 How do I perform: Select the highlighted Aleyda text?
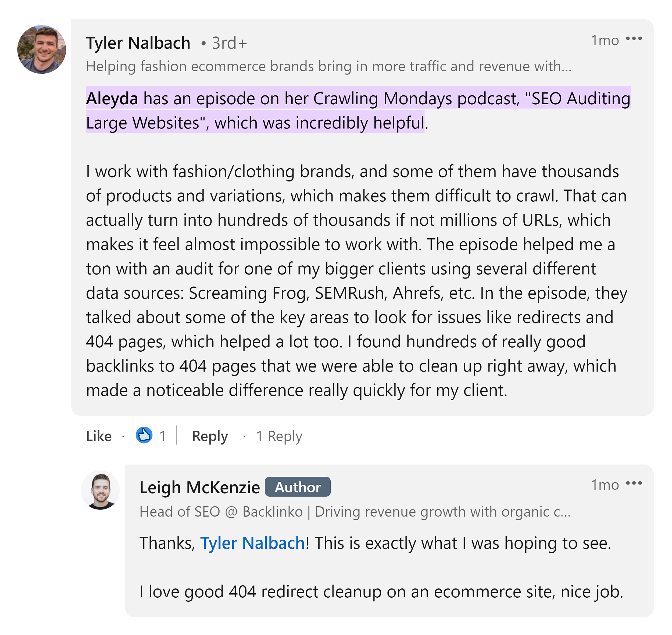[x=112, y=98]
